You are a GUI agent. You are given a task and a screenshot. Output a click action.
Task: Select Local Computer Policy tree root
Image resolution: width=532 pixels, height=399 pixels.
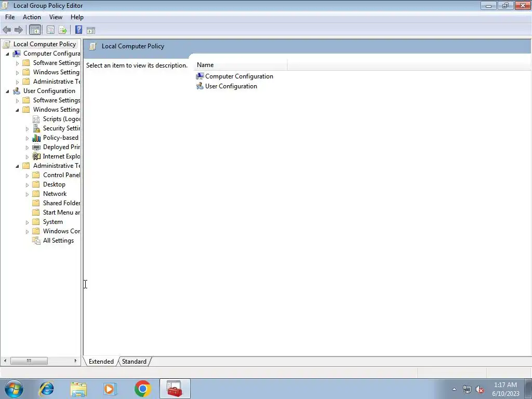click(x=45, y=44)
